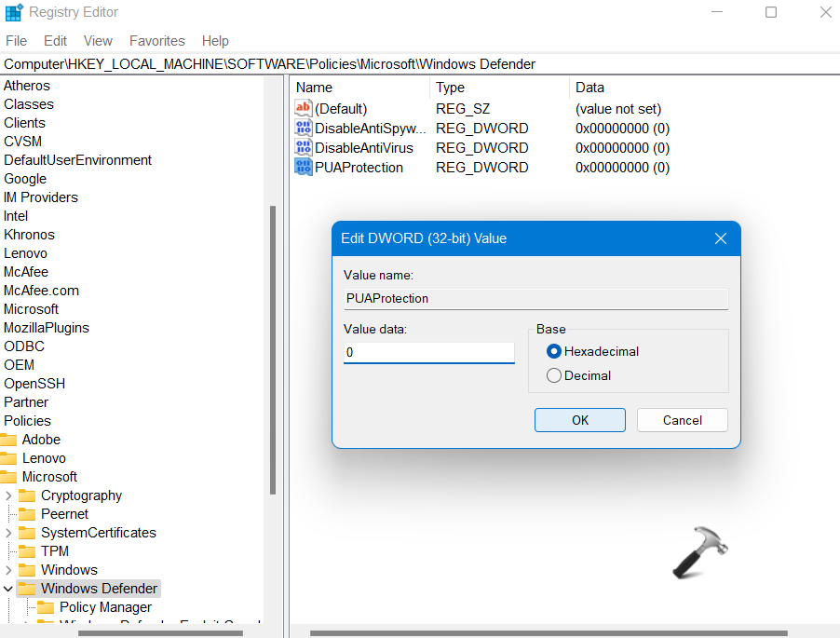
Task: Click the Value name field
Action: [x=535, y=298]
